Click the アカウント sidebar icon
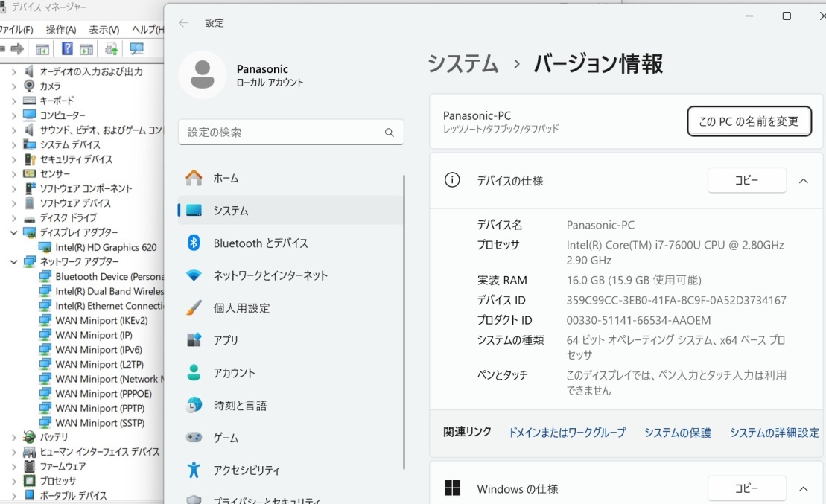 [x=194, y=373]
